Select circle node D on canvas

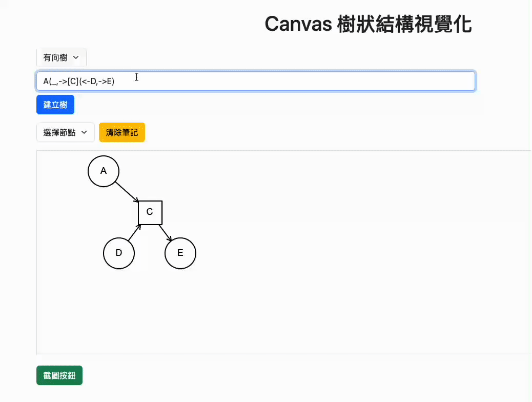coord(119,253)
